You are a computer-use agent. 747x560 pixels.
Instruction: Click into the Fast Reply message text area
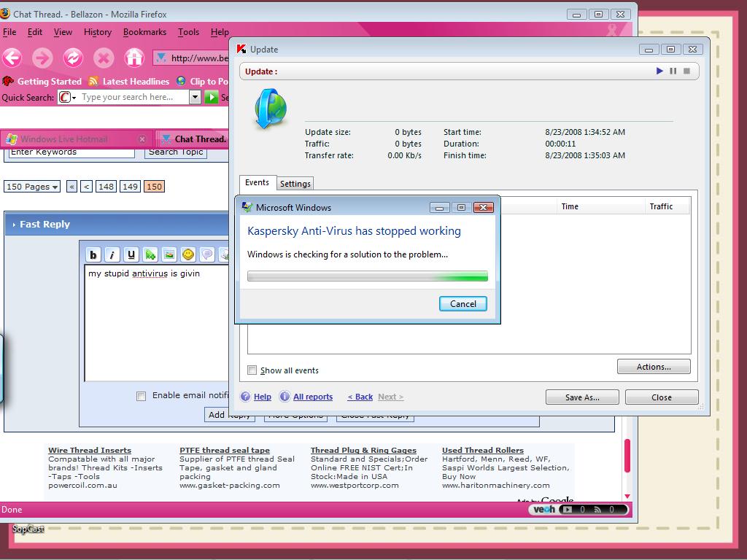pos(158,323)
